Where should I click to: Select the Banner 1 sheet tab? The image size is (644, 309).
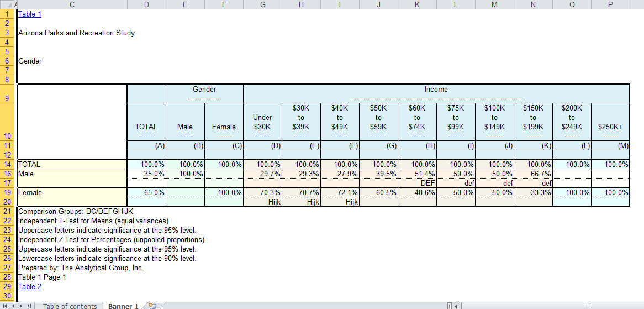point(123,306)
